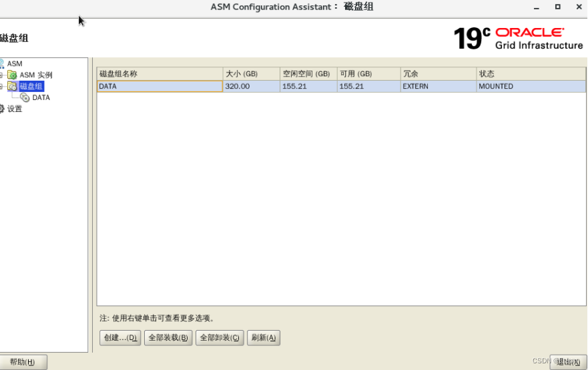Click the 帮助(H) button
The image size is (588, 370).
click(x=23, y=362)
